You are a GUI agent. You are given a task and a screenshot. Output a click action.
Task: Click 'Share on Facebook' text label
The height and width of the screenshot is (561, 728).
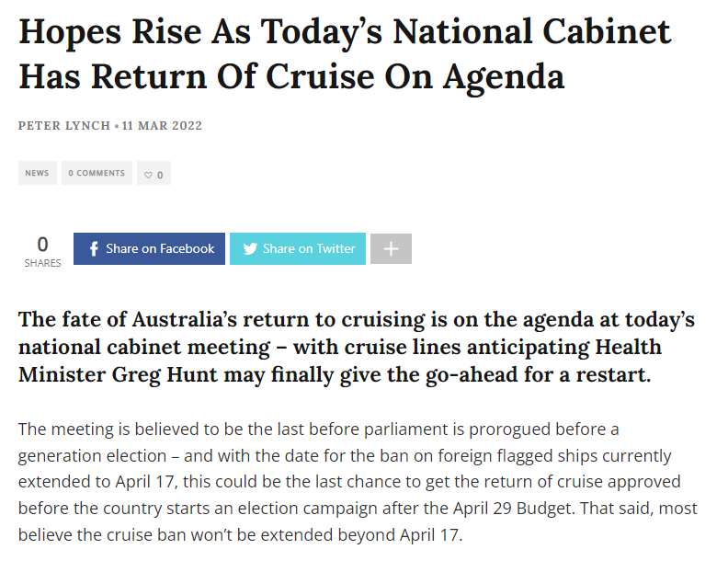[x=160, y=249]
